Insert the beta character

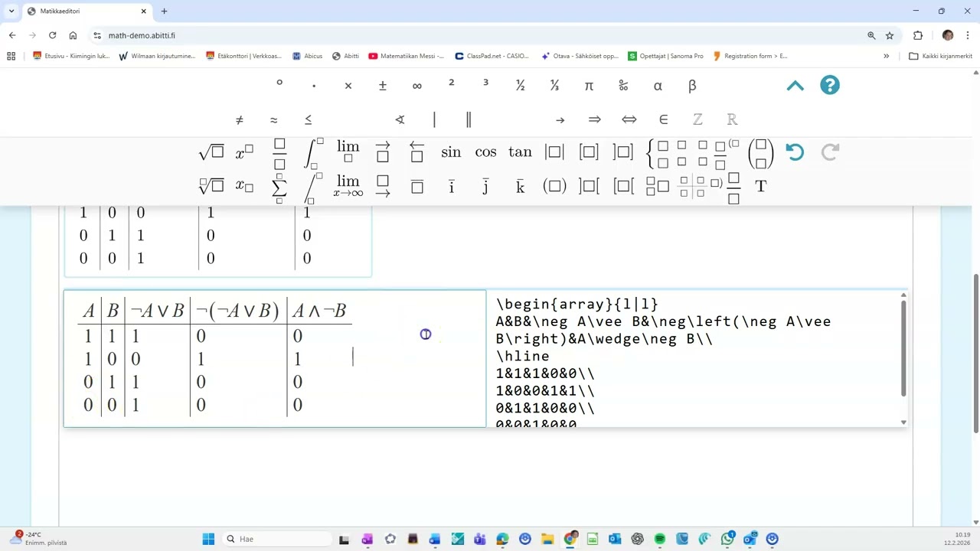coord(692,86)
